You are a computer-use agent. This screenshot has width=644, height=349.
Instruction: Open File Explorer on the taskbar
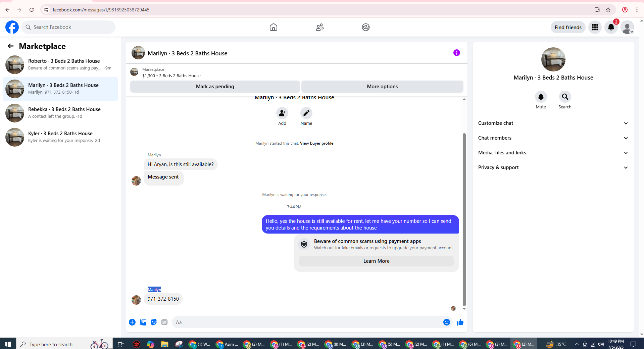tap(164, 344)
